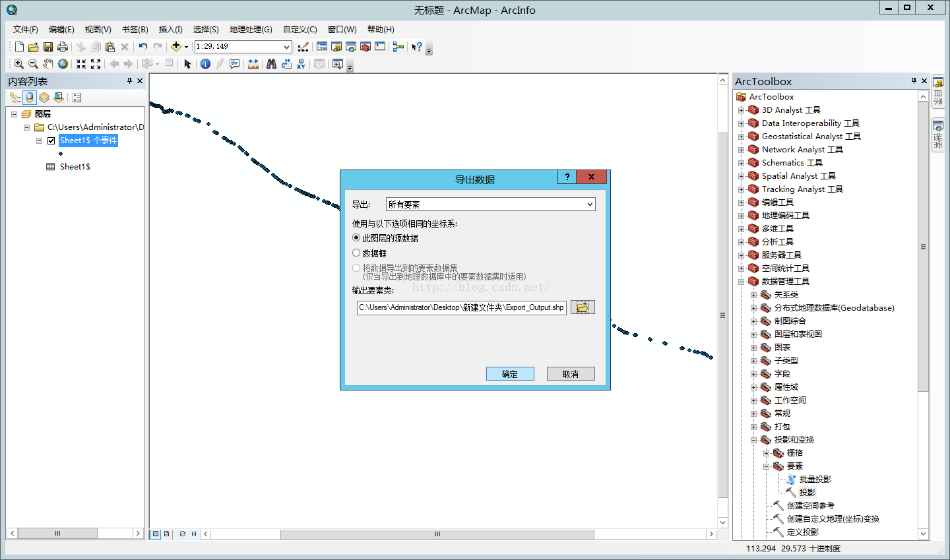
Task: Click the New map document icon
Action: (19, 47)
